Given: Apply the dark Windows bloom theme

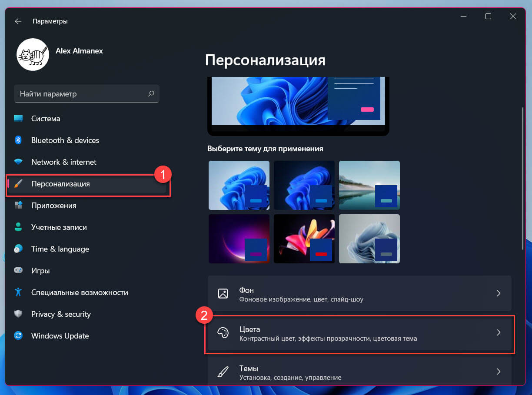Looking at the screenshot, I should (304, 186).
